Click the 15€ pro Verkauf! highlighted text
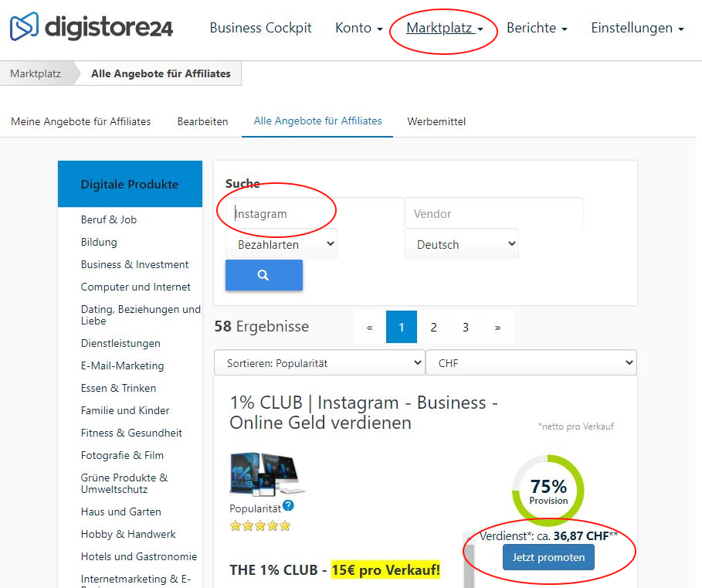 385,570
